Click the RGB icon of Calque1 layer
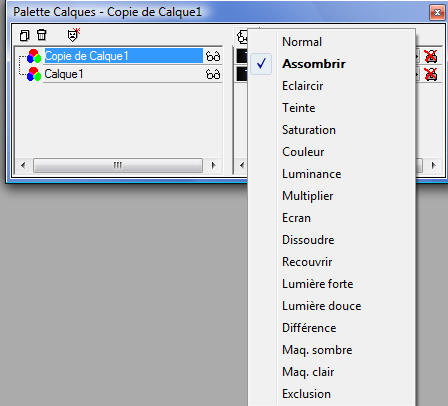 34,74
